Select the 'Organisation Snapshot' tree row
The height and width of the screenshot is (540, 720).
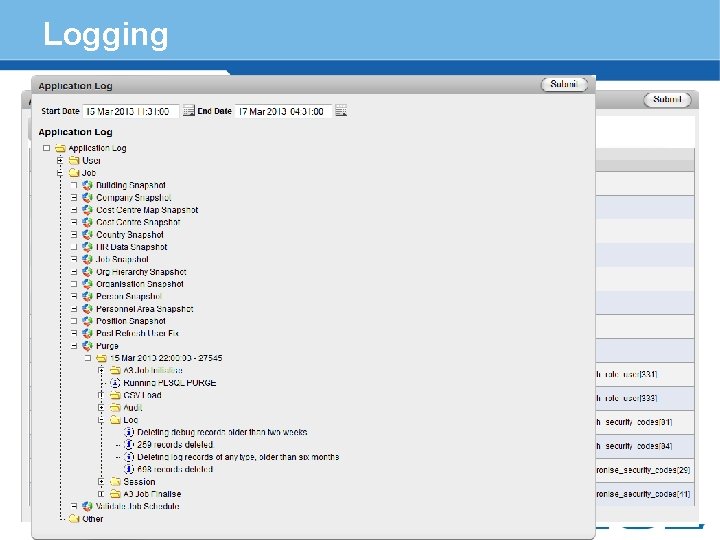tap(140, 284)
